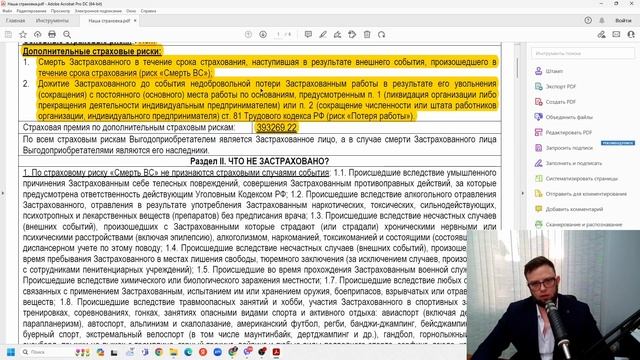Open the Окно menu

[131, 11]
